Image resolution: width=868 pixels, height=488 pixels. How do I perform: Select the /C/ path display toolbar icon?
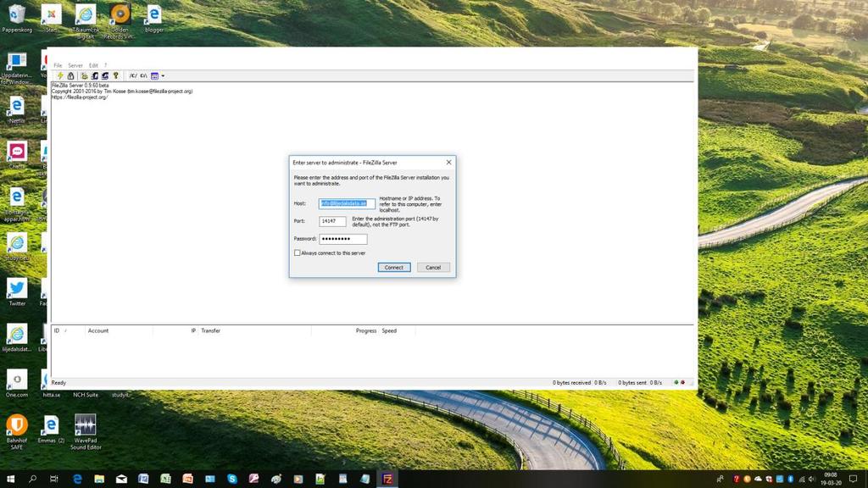[x=133, y=75]
